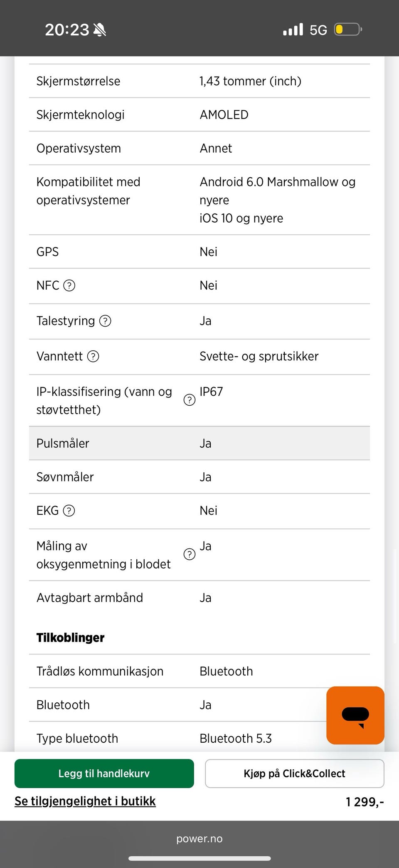This screenshot has width=399, height=868.
Task: Show Vanntett help tooltip icon
Action: click(x=93, y=356)
